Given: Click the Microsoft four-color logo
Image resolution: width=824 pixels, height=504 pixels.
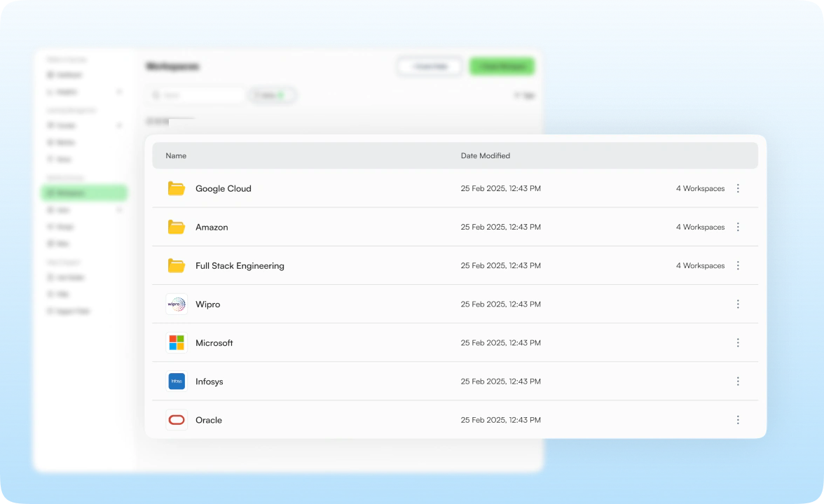Looking at the screenshot, I should pos(177,343).
